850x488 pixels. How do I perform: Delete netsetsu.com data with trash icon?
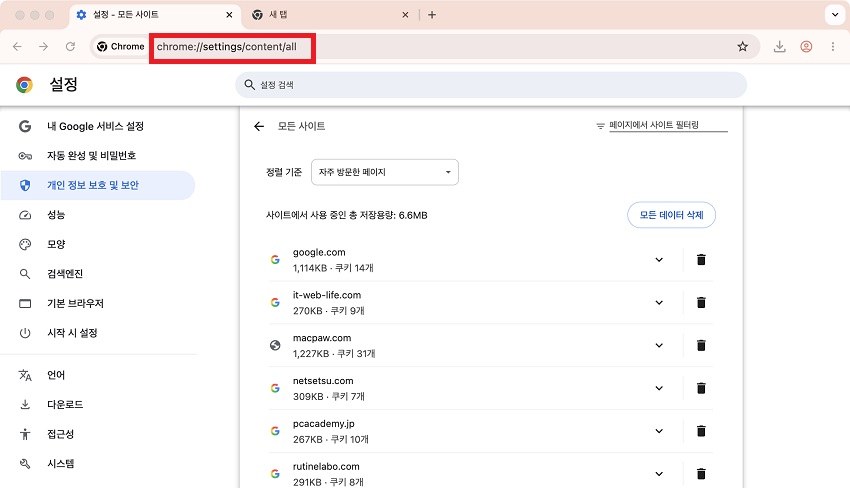point(701,388)
